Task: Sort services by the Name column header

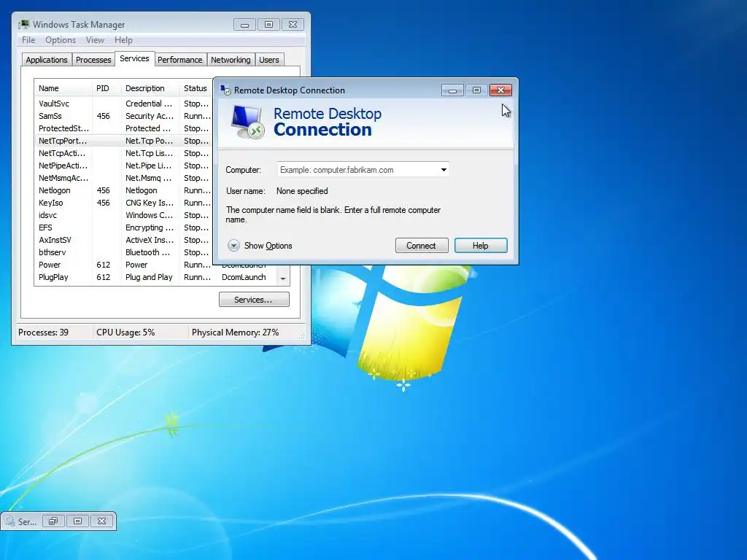Action: (63, 88)
